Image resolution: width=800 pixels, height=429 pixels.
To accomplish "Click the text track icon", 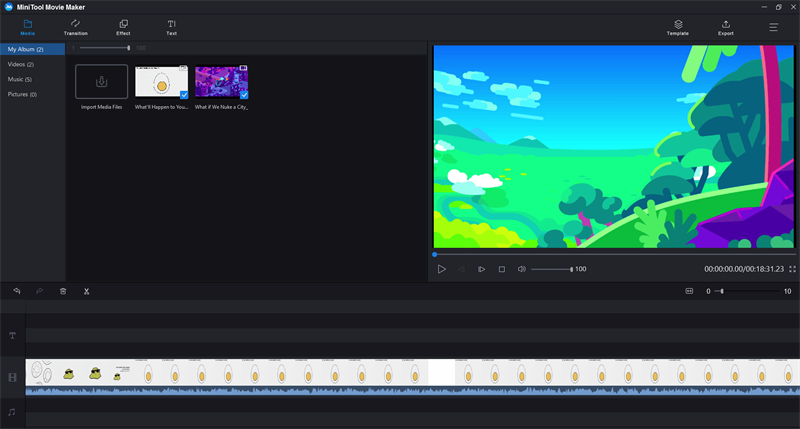I will coord(12,336).
